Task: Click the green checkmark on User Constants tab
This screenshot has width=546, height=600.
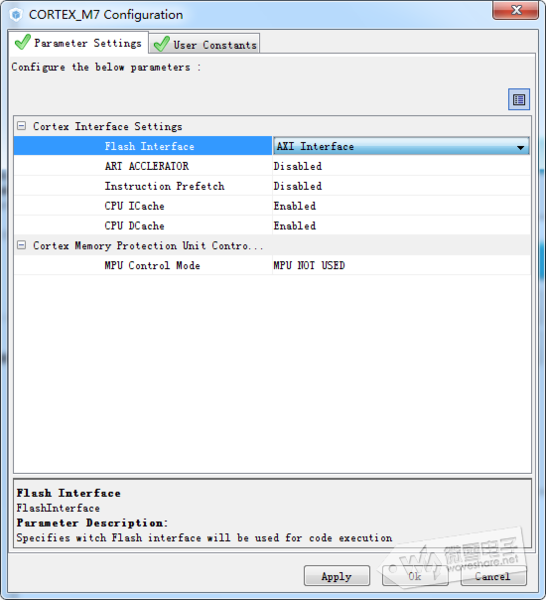Action: click(x=161, y=44)
